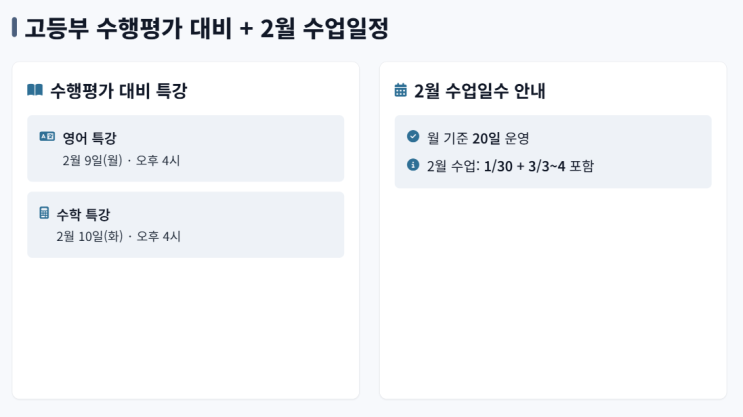Click the check circle icon
This screenshot has height=417, width=743.
[413, 136]
